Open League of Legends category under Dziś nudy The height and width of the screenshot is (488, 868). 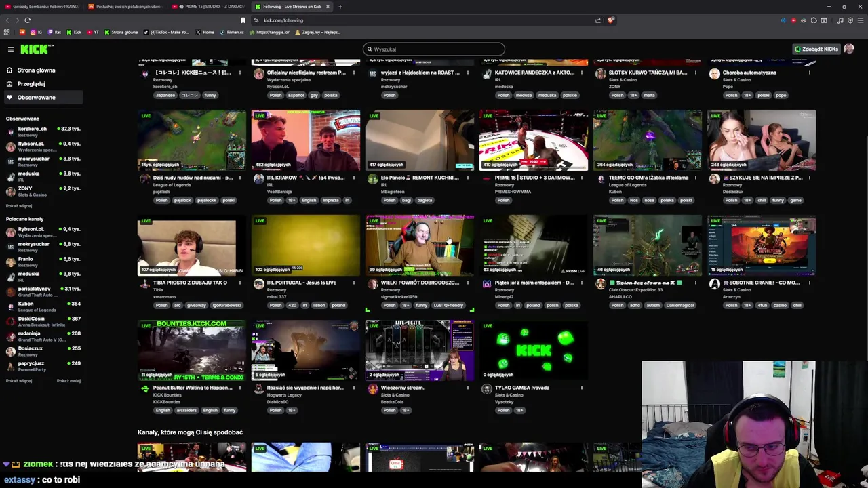172,185
